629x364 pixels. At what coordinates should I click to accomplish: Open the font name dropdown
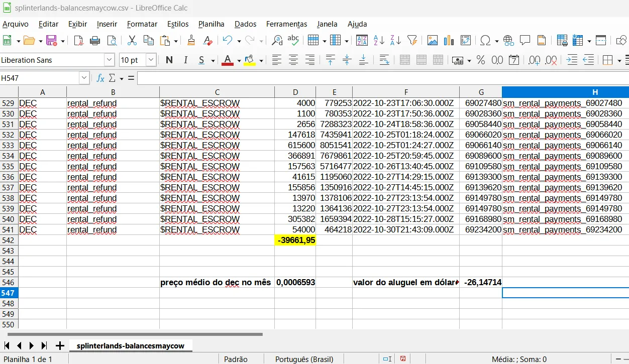pos(110,60)
